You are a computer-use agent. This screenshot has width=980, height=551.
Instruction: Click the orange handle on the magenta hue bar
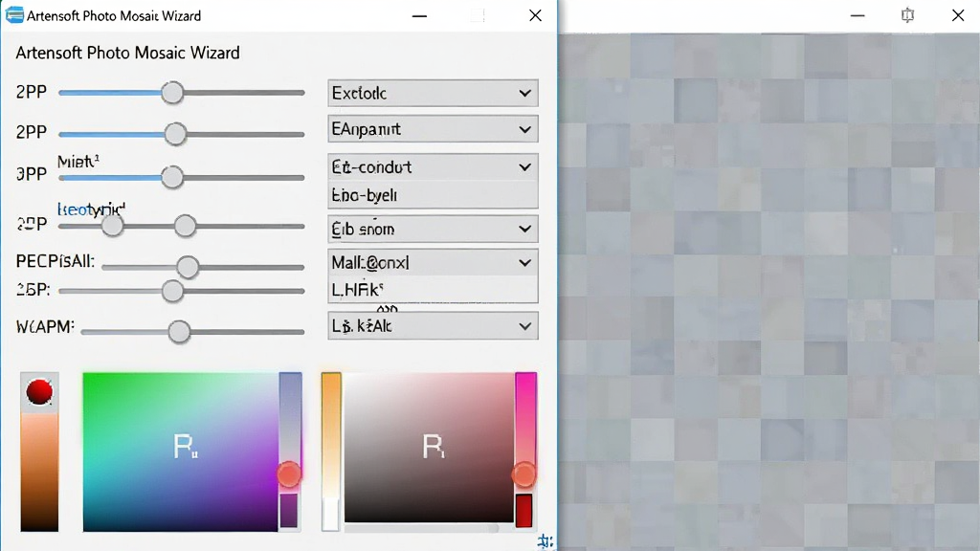(x=523, y=474)
